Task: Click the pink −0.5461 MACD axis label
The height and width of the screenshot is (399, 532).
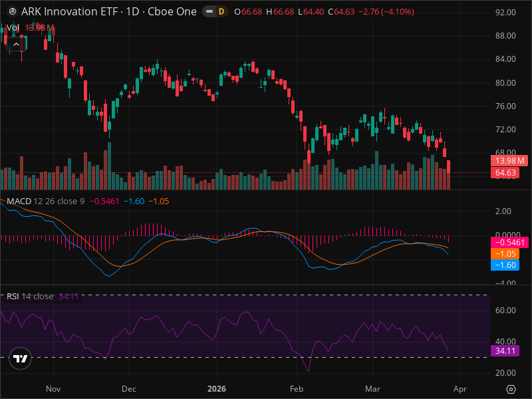Action: point(509,243)
